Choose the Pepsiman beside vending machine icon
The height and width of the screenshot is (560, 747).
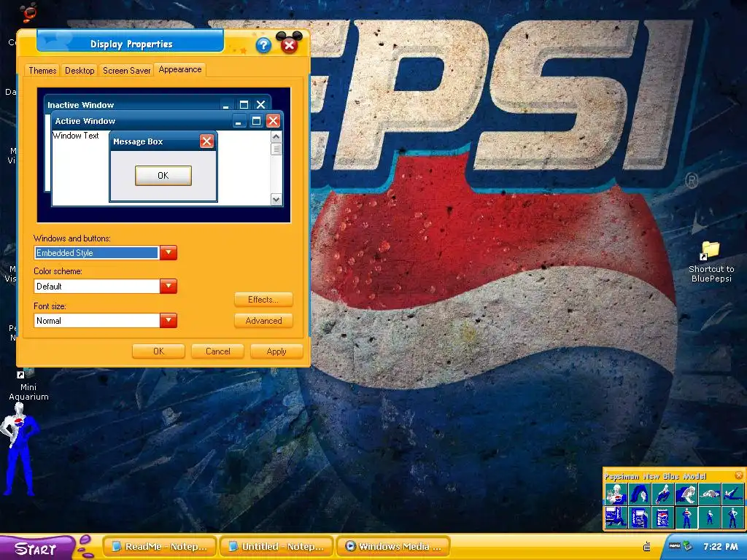639,517
